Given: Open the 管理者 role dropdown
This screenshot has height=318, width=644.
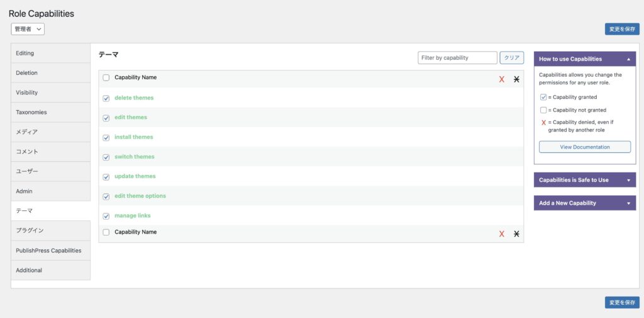Looking at the screenshot, I should click(28, 29).
